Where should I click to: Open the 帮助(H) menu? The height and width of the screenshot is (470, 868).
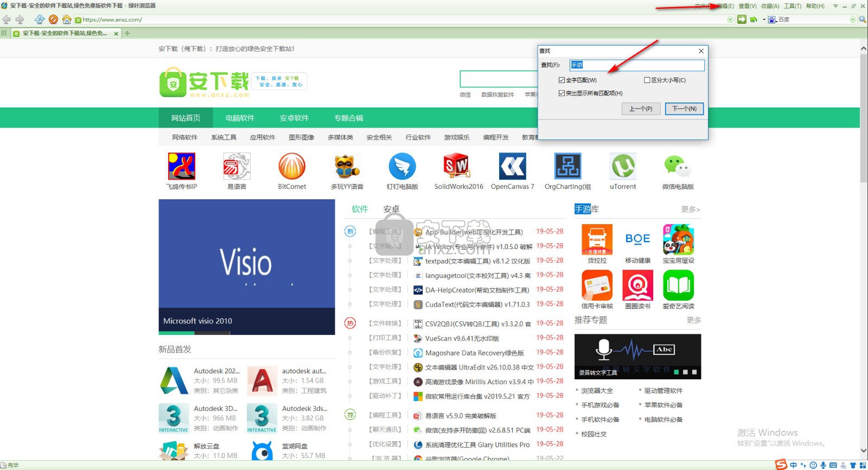[815, 6]
